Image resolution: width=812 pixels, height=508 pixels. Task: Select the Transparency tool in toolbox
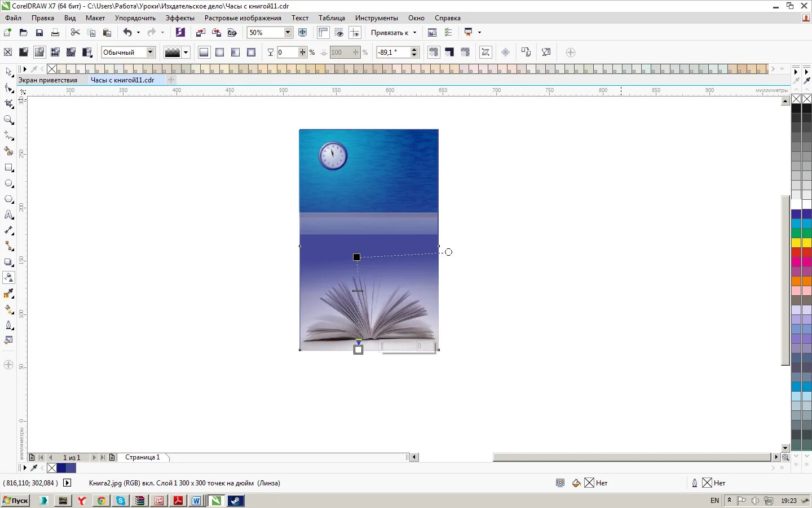(8, 278)
